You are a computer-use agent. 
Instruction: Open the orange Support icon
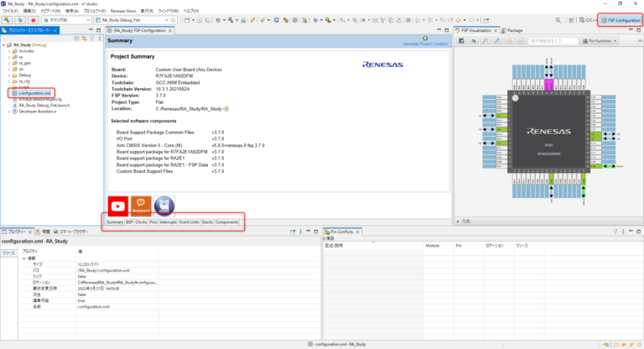pos(141,206)
